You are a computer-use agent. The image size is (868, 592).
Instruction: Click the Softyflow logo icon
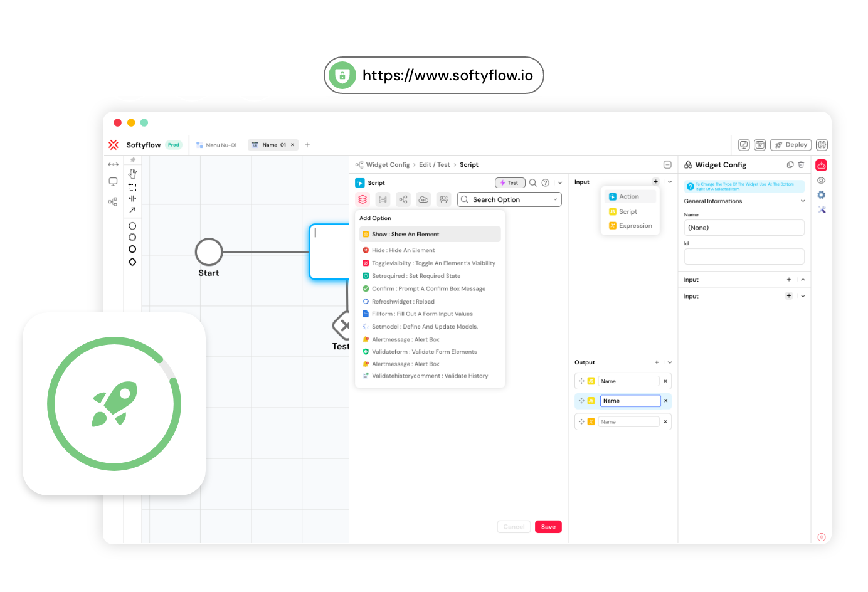point(114,145)
